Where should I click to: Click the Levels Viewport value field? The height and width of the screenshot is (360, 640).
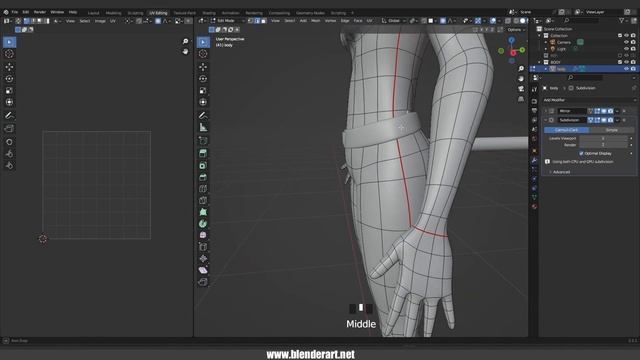click(x=603, y=138)
